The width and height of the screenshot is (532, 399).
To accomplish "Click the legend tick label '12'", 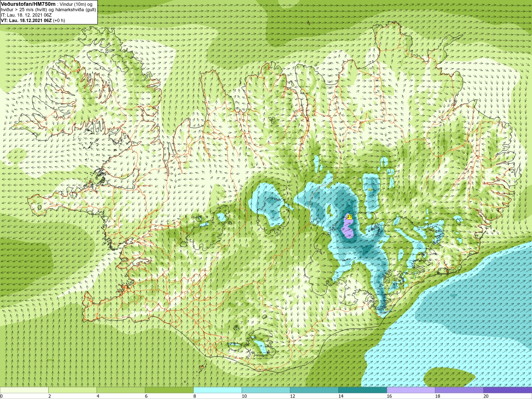I will [x=293, y=396].
